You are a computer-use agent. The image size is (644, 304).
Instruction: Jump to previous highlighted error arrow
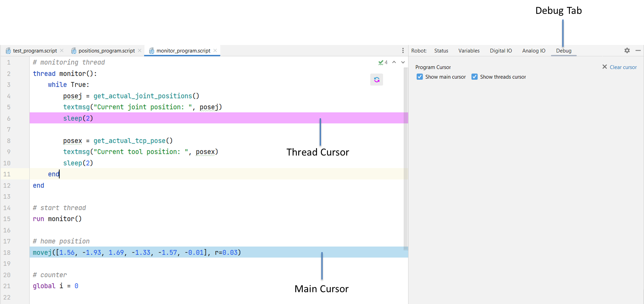click(394, 62)
